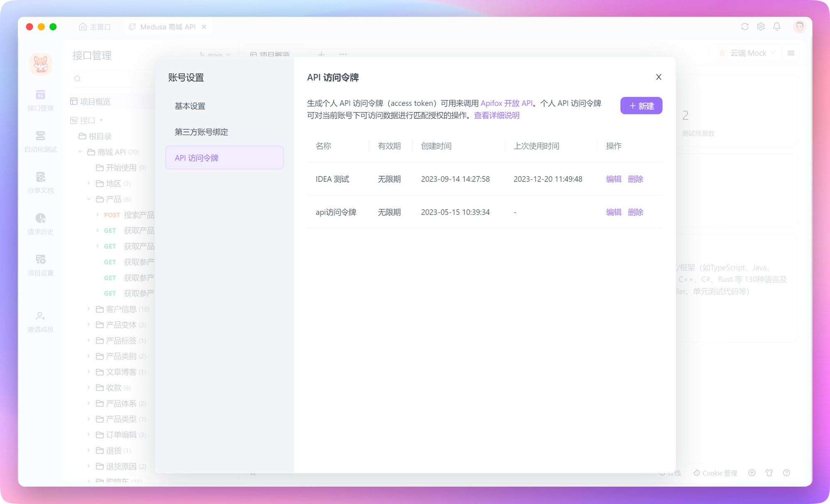Click the fox project logo icon
Viewport: 830px width, 504px height.
tap(41, 64)
